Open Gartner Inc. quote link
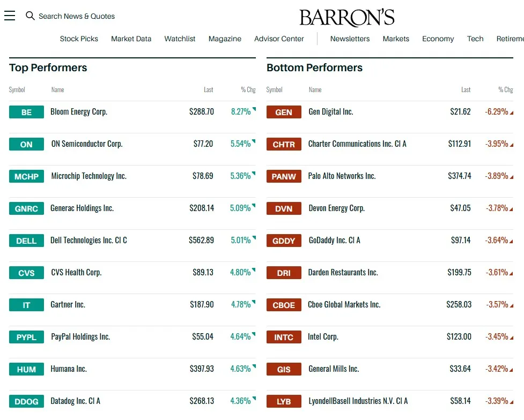This screenshot has height=420, width=524. pos(68,304)
